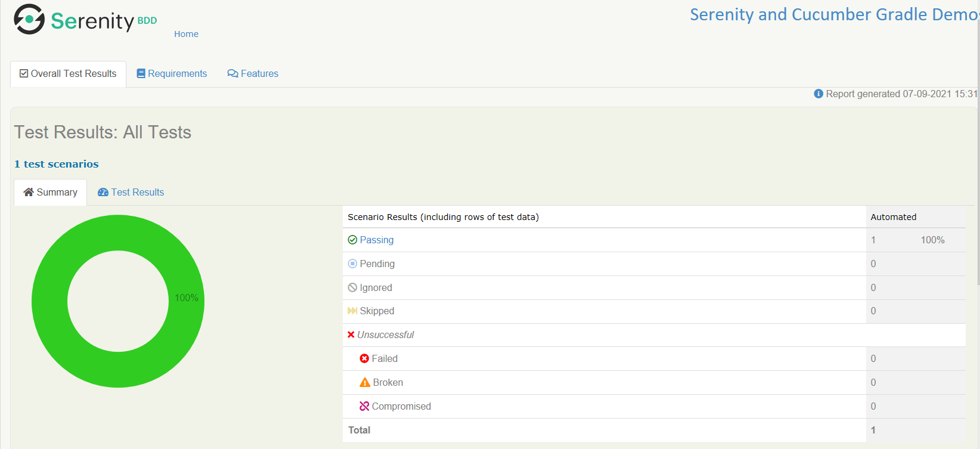The image size is (980, 449).
Task: Click the Failed count value 0
Action: tap(873, 358)
